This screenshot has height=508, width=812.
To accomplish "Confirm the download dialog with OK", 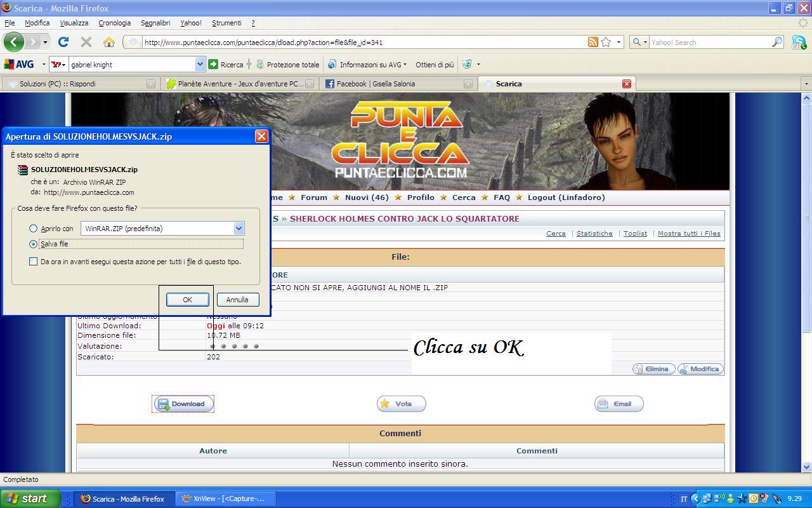I will click(x=188, y=300).
